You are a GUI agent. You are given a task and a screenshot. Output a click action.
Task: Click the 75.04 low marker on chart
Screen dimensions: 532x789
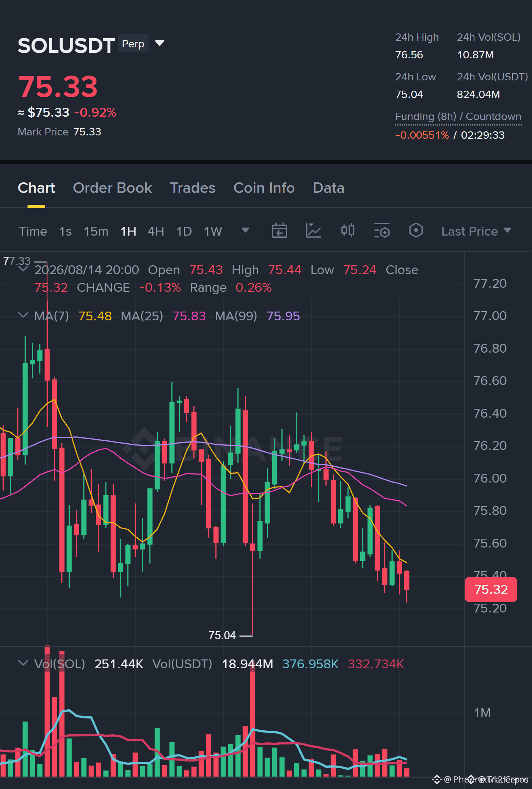[x=222, y=635]
